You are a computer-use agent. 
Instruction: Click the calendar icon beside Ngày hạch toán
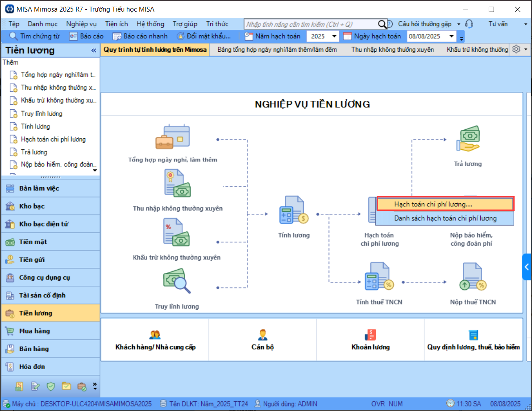click(347, 36)
